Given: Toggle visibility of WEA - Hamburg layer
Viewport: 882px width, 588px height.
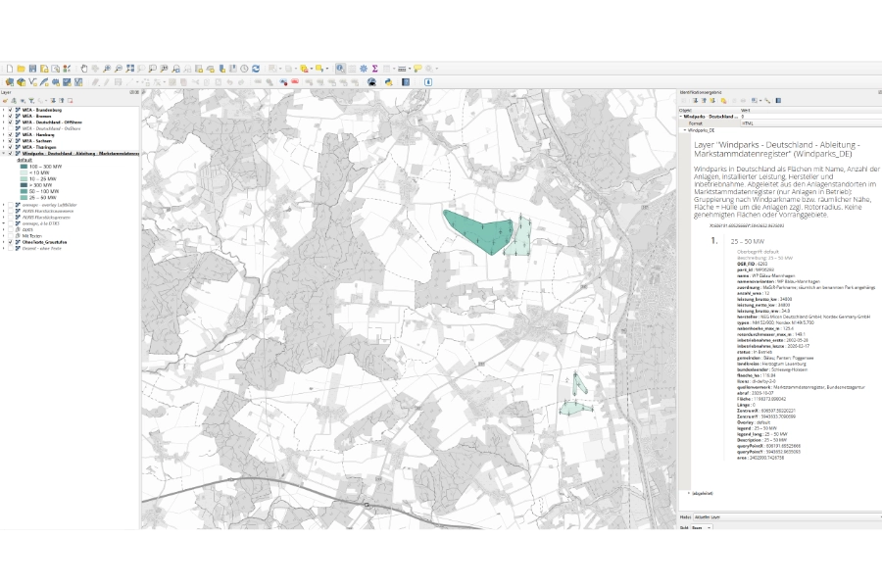Looking at the screenshot, I should click(x=11, y=135).
